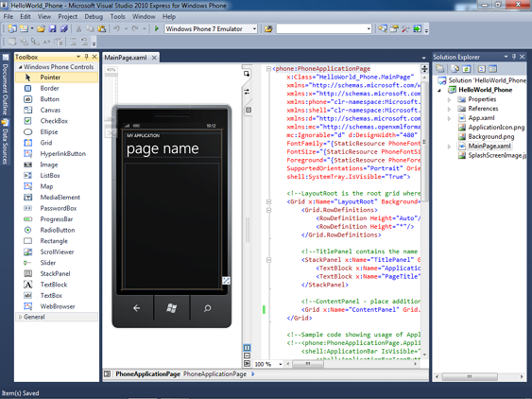Switch to the MainPage.xaml document tab
The width and height of the screenshot is (532, 399).
[126, 58]
